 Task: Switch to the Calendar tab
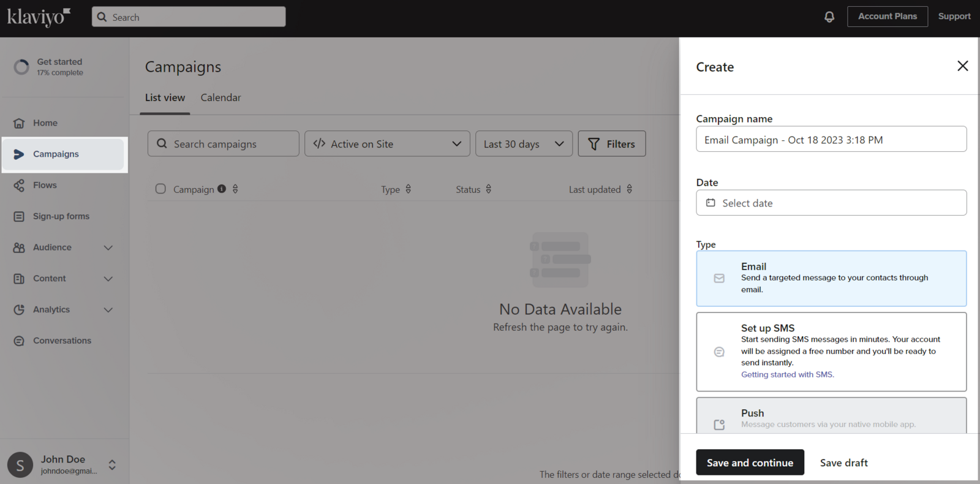[221, 97]
